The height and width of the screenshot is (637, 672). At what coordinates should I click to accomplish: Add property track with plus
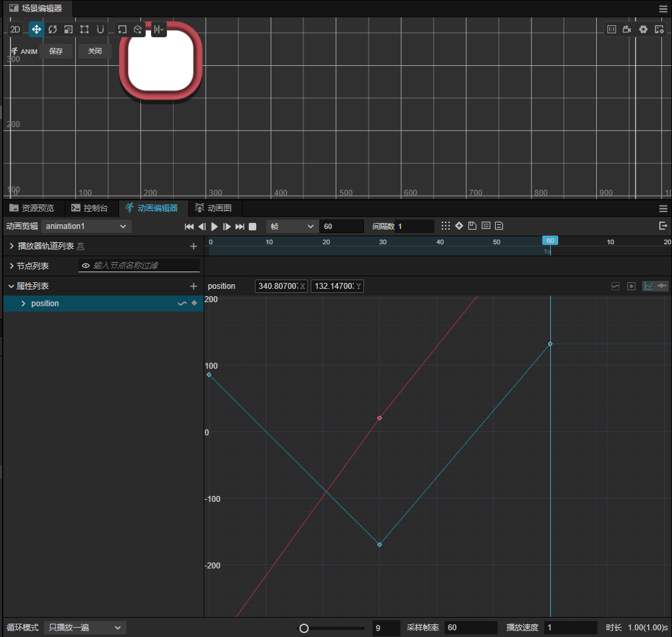(x=194, y=286)
